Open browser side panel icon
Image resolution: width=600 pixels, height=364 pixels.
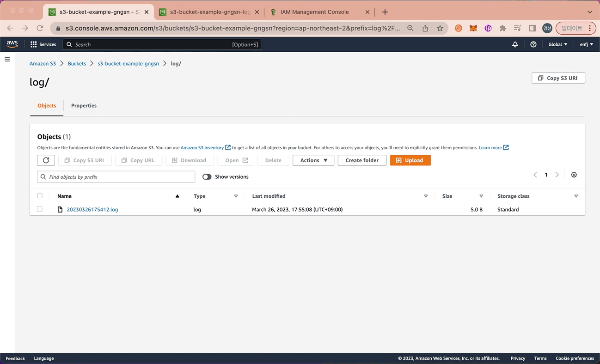pos(532,28)
